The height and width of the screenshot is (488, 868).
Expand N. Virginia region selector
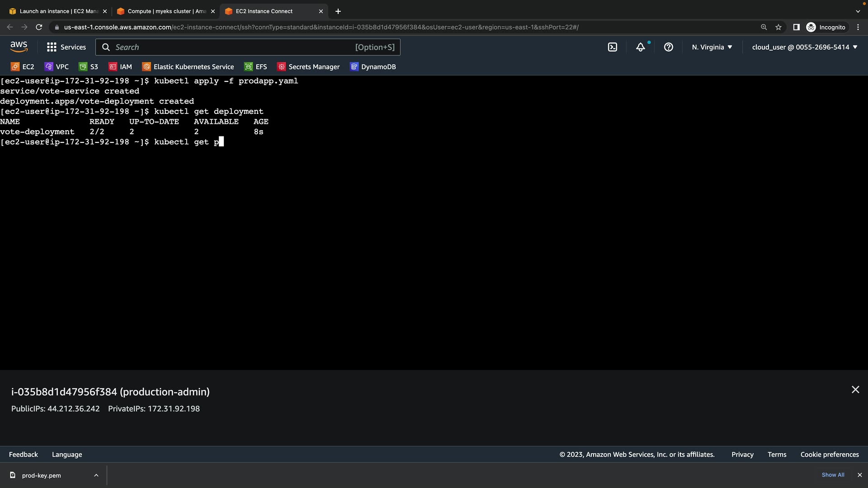pos(712,47)
